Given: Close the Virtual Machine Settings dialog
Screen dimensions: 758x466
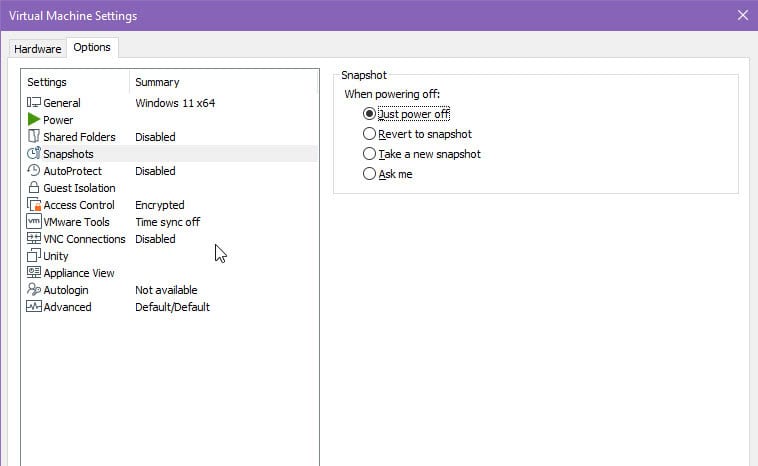Looking at the screenshot, I should coord(742,15).
